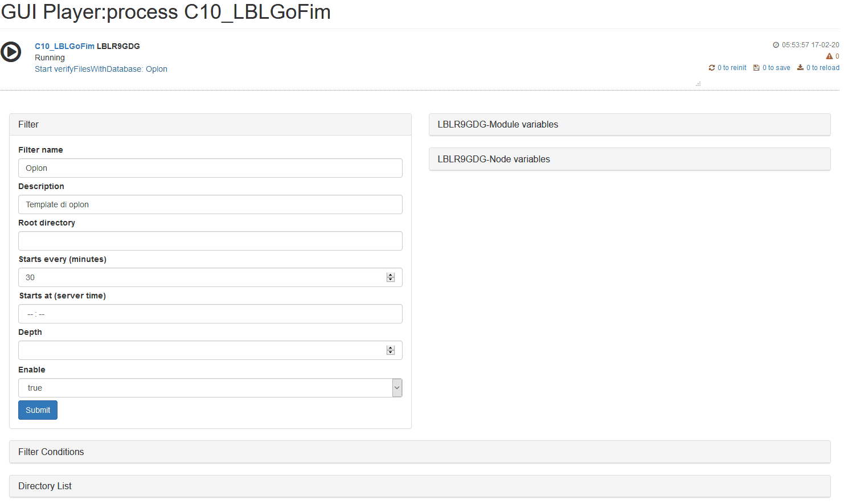Image resolution: width=844 pixels, height=504 pixels.
Task: Click the Root directory input field
Action: pos(210,241)
